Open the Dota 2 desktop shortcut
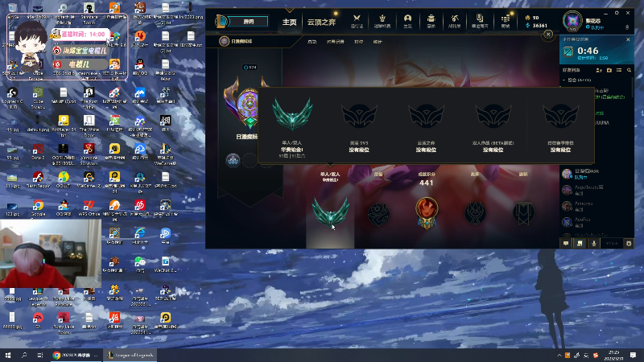 [38, 151]
